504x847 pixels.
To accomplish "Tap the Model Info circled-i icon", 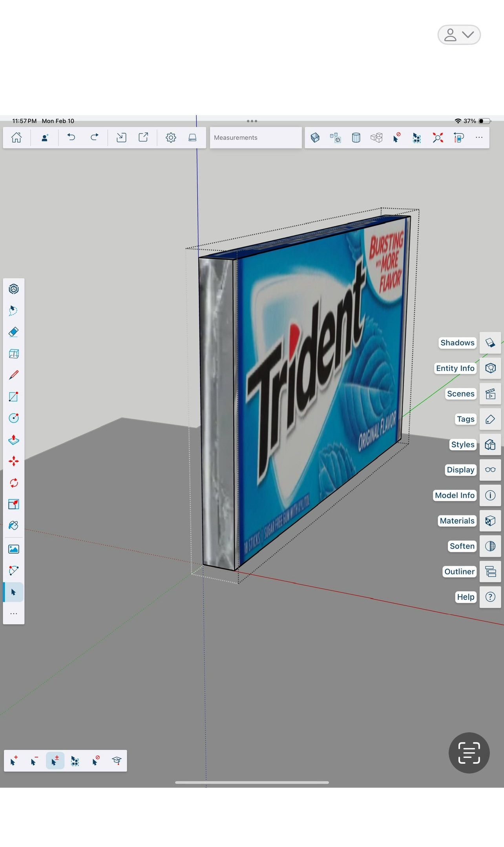I will pyautogui.click(x=490, y=495).
